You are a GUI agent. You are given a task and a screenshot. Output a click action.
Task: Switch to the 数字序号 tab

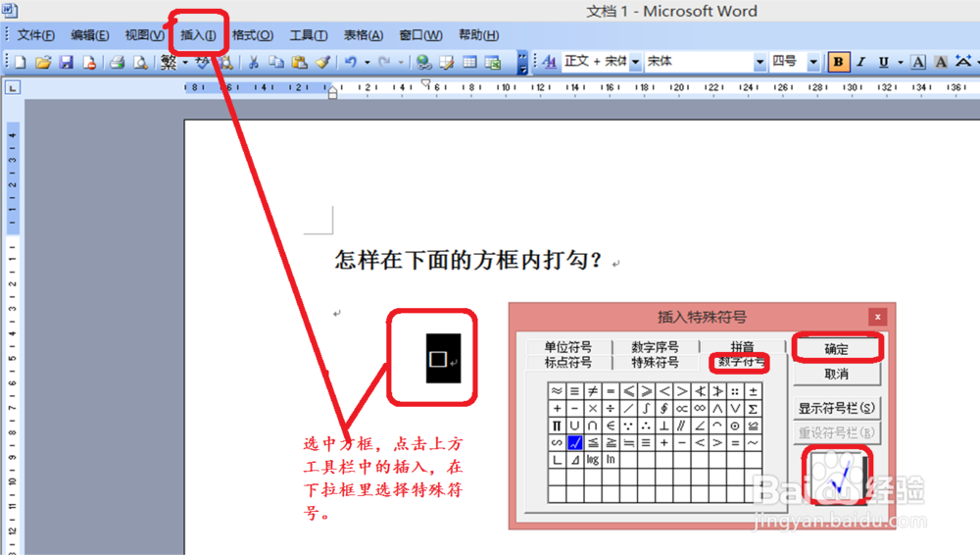(x=655, y=347)
